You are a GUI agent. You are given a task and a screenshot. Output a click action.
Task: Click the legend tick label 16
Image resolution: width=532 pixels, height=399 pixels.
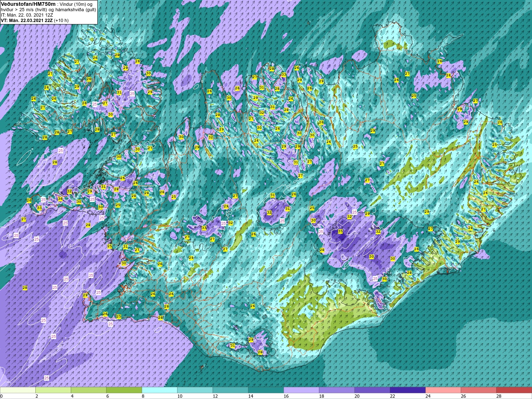286,396
